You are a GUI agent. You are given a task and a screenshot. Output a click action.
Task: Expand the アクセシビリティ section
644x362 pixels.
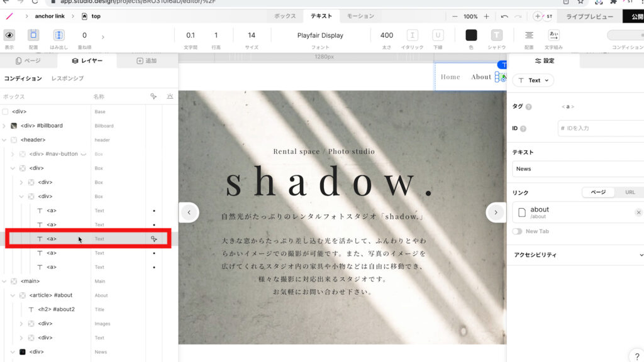(577, 255)
